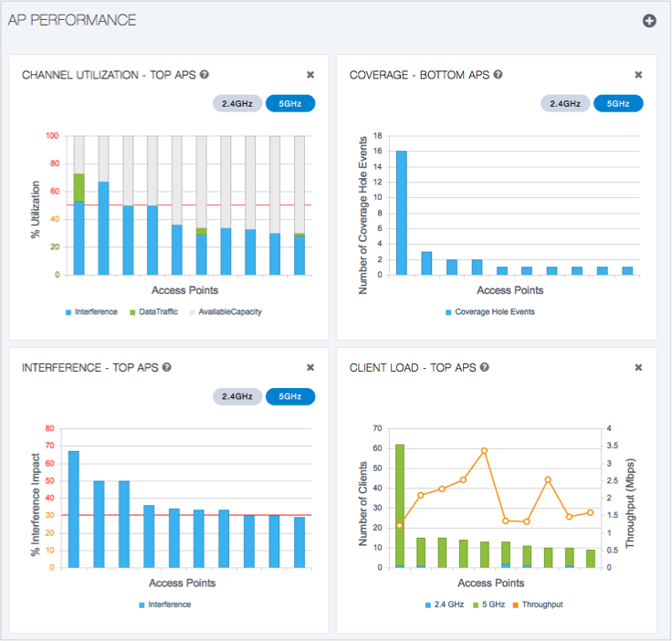672x641 pixels.
Task: Show help for Client Load Top APs
Action: pos(484,368)
